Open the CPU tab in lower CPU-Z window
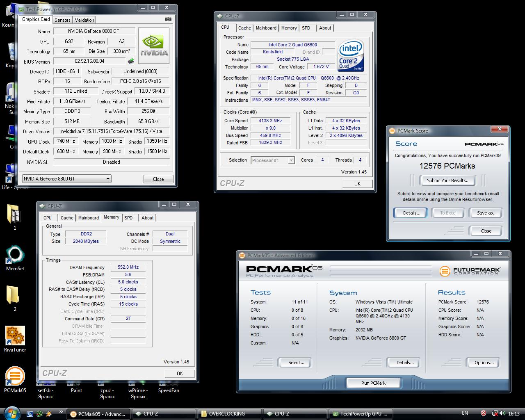The height and width of the screenshot is (420, 525). pyautogui.click(x=48, y=218)
